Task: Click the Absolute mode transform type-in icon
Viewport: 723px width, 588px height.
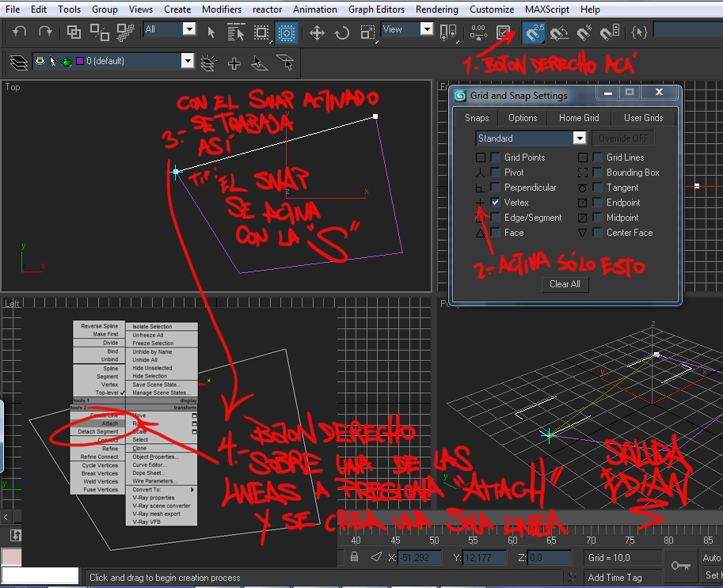Action: coord(376,557)
